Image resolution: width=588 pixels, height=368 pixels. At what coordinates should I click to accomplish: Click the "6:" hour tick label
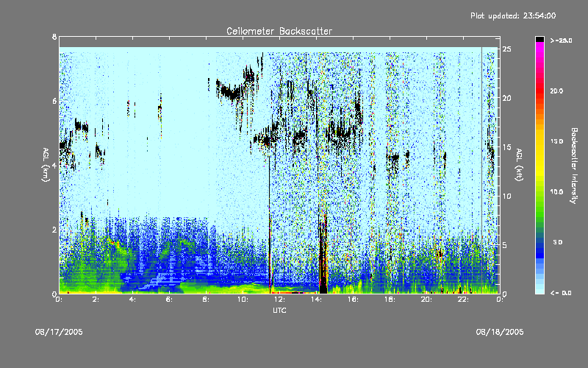(170, 300)
